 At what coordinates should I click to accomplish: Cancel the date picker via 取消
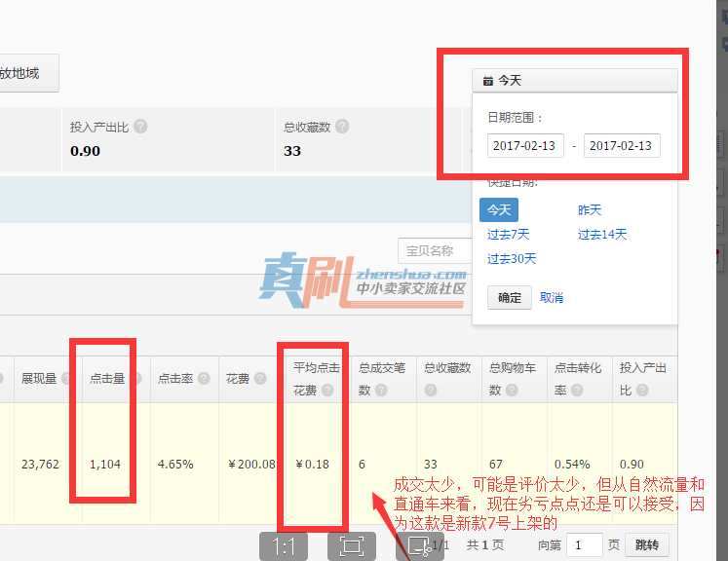click(552, 297)
